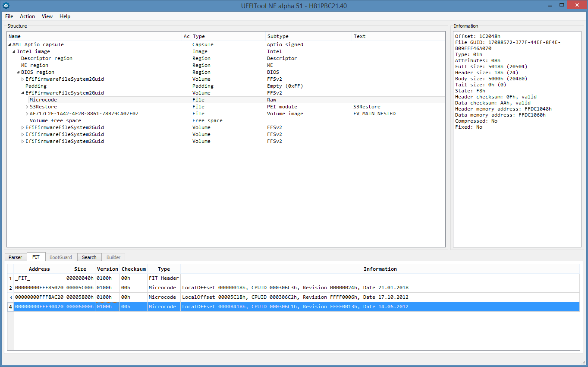Close the UEFITool window
588x367 pixels.
coord(577,5)
